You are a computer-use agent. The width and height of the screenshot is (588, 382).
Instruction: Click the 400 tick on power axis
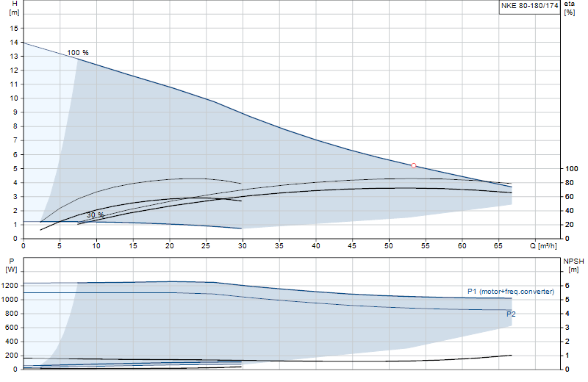pyautogui.click(x=11, y=342)
